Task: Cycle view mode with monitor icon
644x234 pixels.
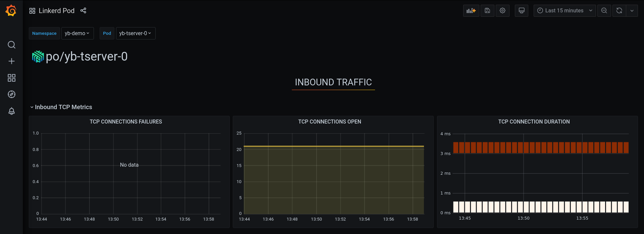Action: coord(522,11)
